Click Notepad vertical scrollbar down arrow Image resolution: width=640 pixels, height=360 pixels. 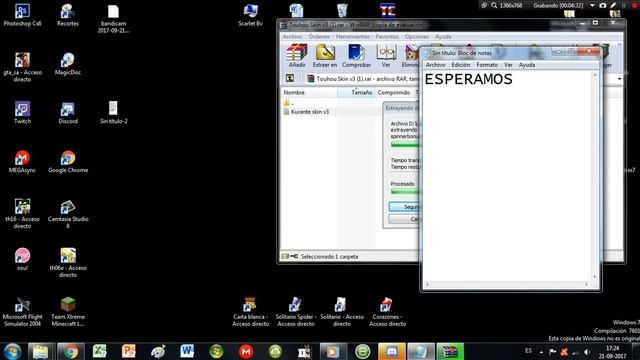tap(595, 277)
